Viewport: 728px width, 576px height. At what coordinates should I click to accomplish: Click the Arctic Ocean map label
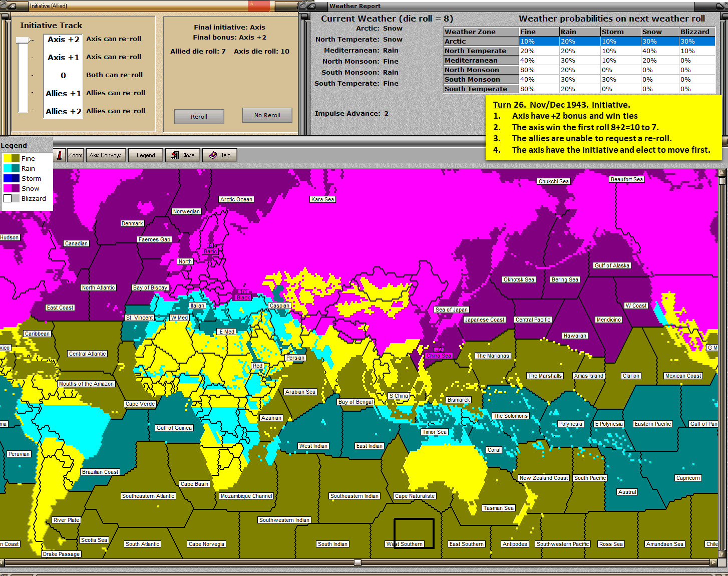tap(236, 199)
